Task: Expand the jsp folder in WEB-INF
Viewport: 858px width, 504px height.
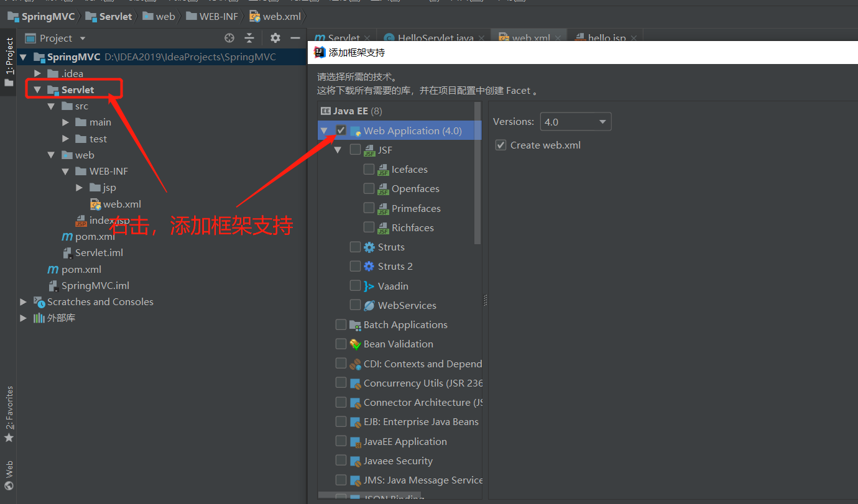Action: 80,187
